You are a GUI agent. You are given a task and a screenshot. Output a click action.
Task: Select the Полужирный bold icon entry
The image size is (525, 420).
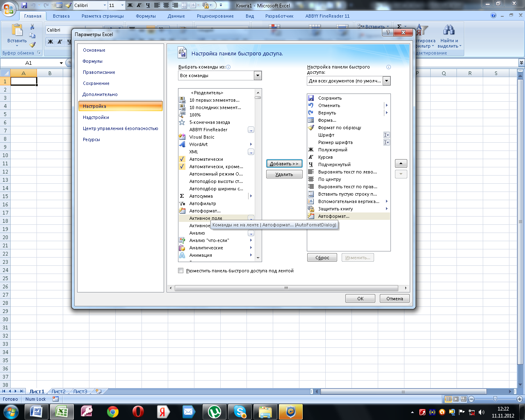(311, 150)
